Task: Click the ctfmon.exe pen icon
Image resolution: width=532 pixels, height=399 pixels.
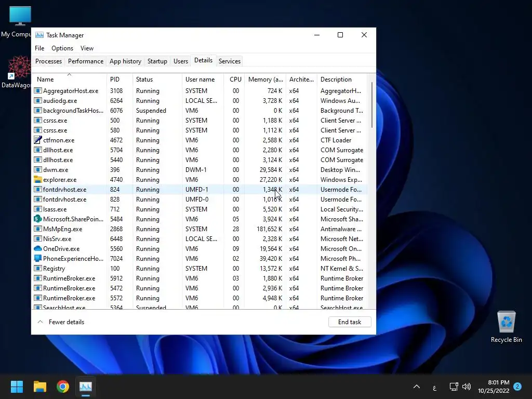Action: 37,140
